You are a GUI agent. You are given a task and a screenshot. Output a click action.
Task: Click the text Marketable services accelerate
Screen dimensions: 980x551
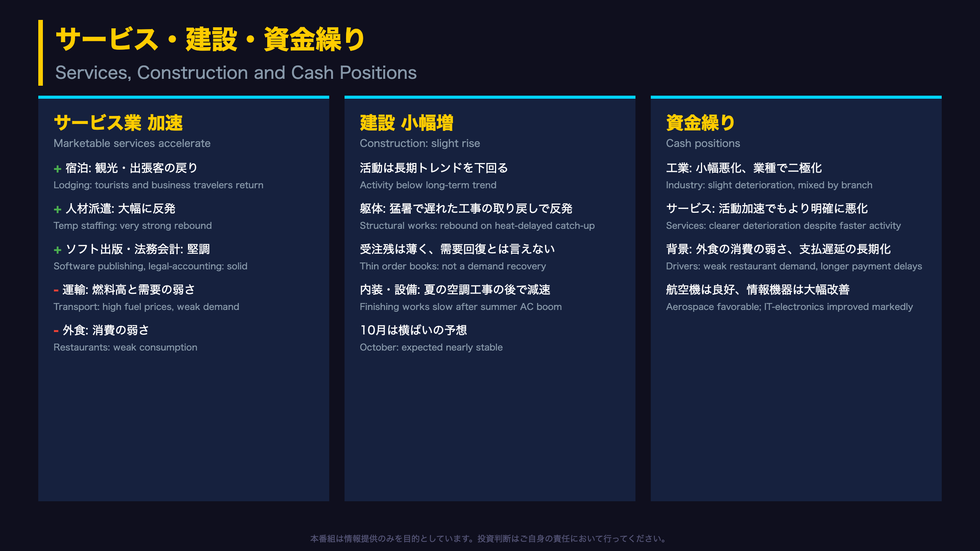click(x=132, y=143)
